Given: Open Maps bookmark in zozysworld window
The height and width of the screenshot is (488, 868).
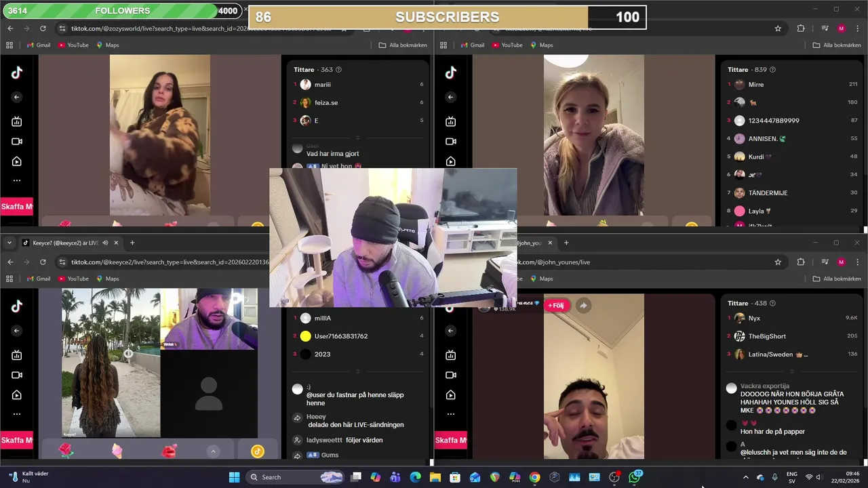Looking at the screenshot, I should (x=107, y=45).
